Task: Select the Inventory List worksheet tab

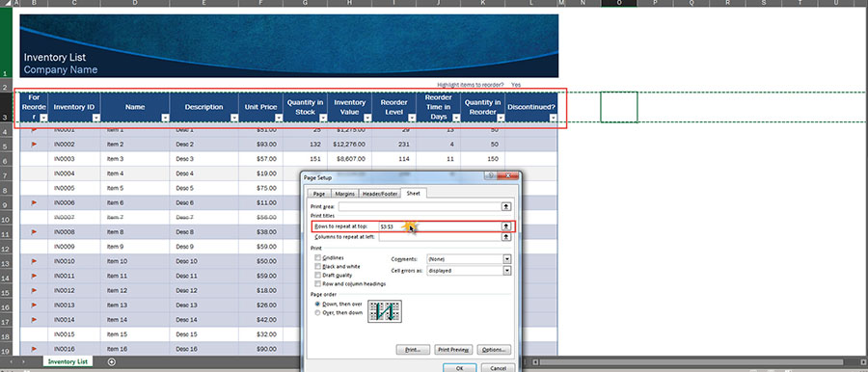Action: 68,362
